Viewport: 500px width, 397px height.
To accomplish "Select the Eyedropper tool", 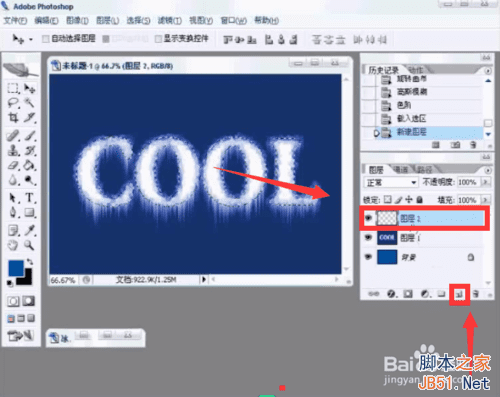I will click(29, 230).
